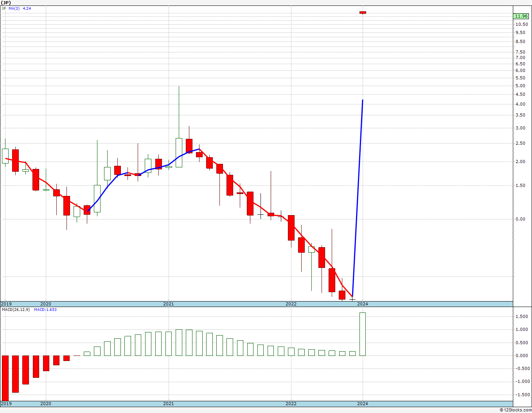Click the early-2021 candle with wick reaching 5.00
Screen dimensions: 532x413
coord(179,153)
